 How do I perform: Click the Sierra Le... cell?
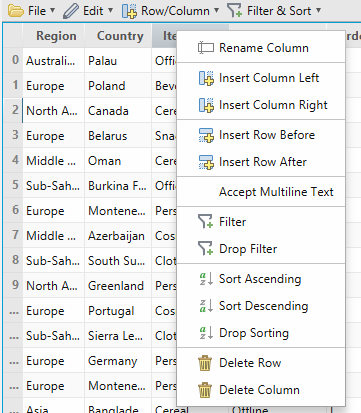pyautogui.click(x=118, y=336)
